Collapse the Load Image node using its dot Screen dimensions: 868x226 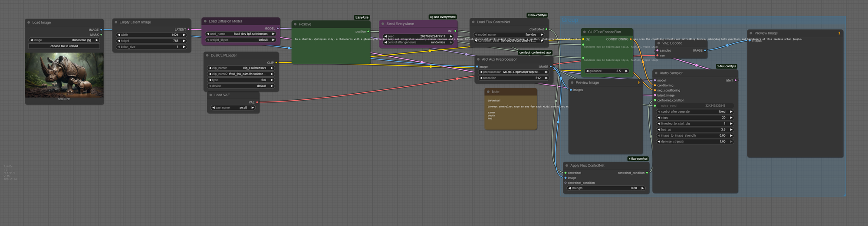29,23
